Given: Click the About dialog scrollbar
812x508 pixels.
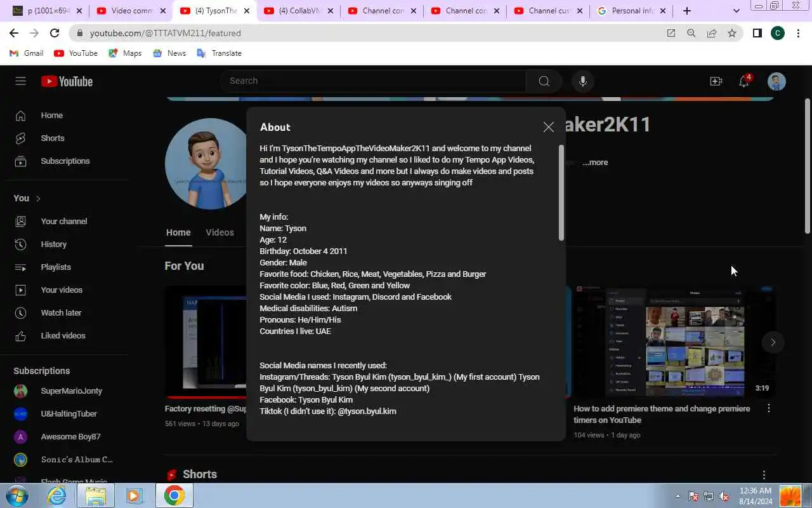Looking at the screenshot, I should 561,192.
